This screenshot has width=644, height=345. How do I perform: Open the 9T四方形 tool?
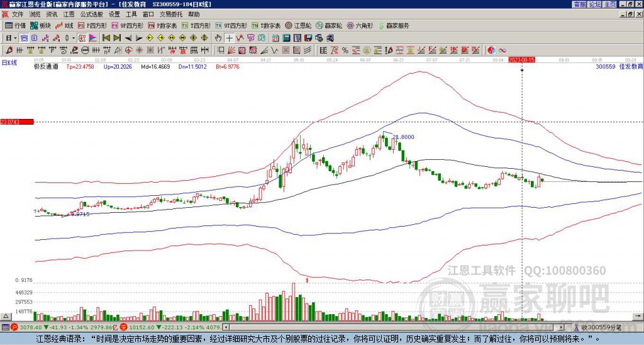point(231,25)
